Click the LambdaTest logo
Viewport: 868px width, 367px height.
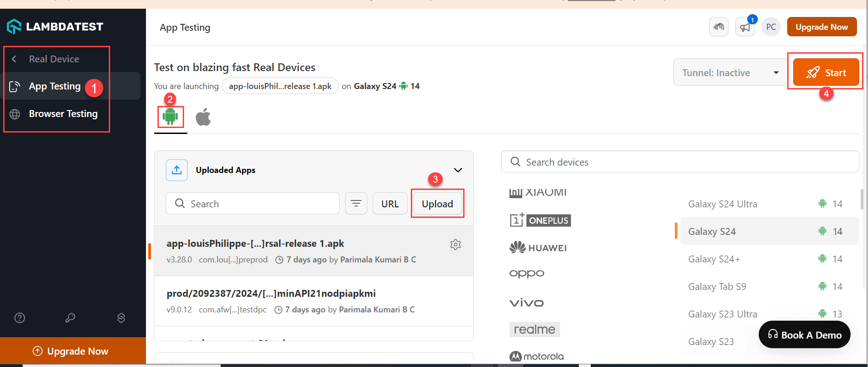(x=55, y=27)
